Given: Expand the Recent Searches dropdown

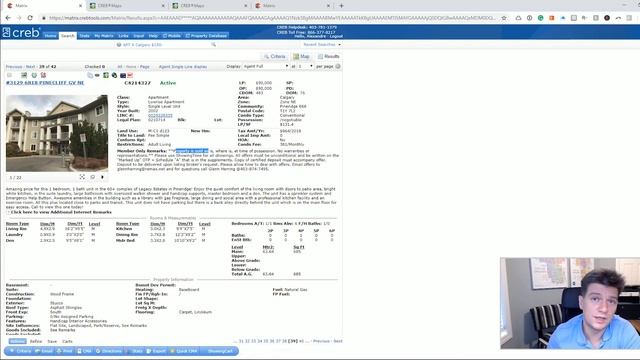Looking at the screenshot, I should (x=322, y=44).
